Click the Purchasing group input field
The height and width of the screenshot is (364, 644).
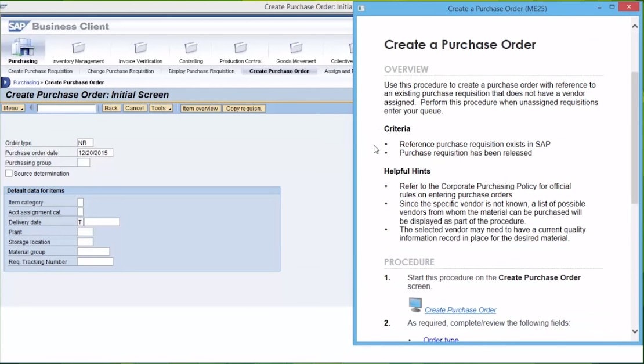[x=84, y=163]
